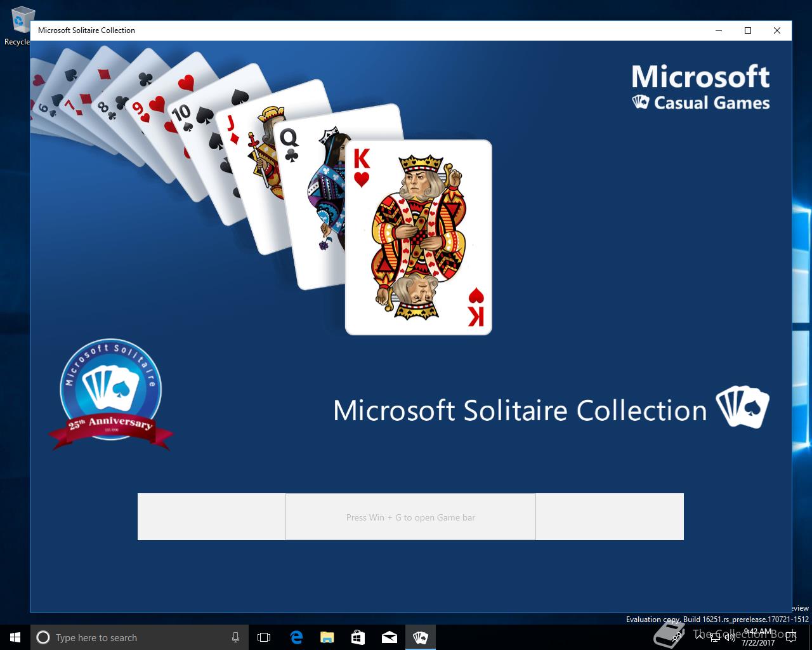Image resolution: width=812 pixels, height=650 pixels.
Task: Open the volume control tray icon
Action: 730,637
